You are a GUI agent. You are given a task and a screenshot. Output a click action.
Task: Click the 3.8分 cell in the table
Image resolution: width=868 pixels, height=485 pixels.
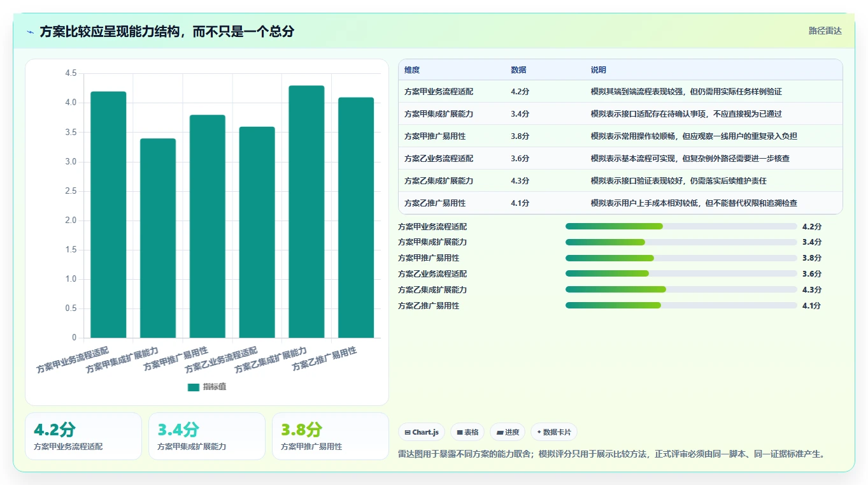pos(520,136)
